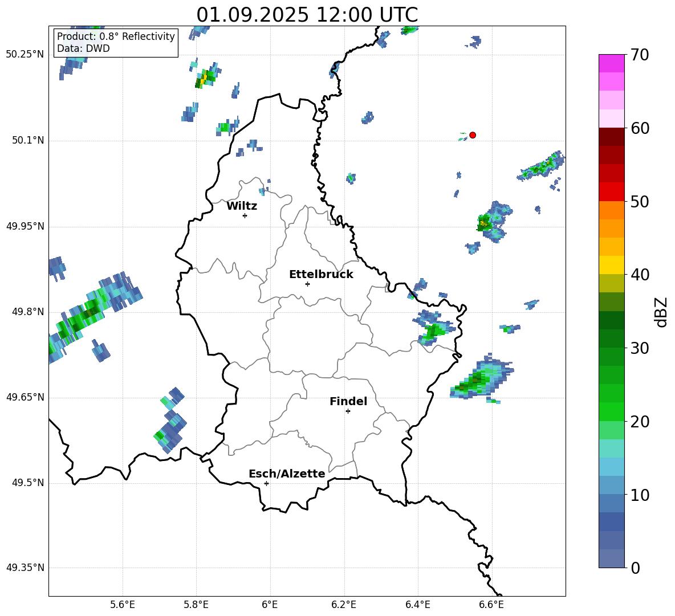Click the Ettelbruck station cross marker

(x=307, y=284)
